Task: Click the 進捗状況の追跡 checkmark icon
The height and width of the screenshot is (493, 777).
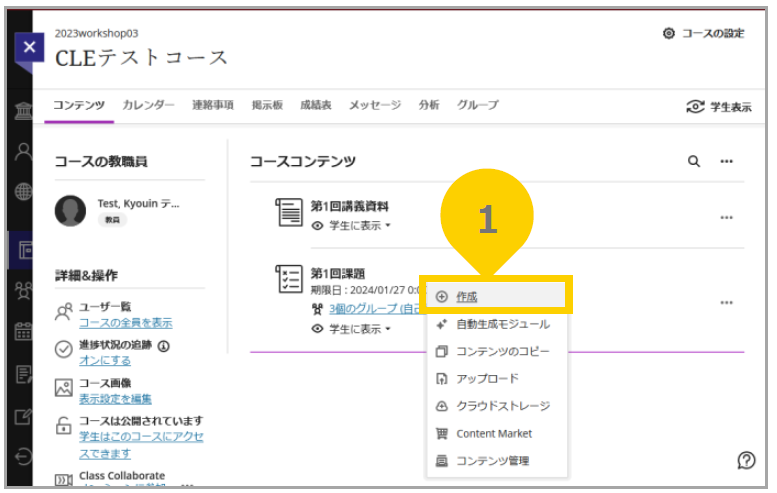Action: tap(63, 349)
